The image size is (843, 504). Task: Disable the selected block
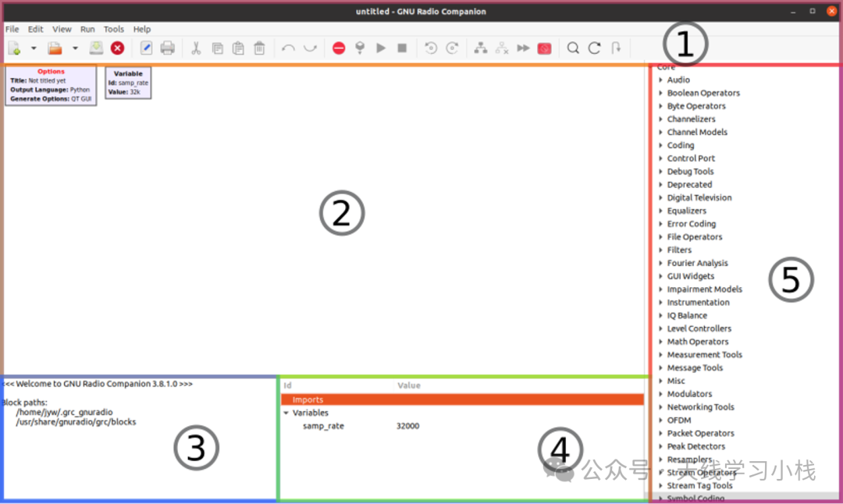point(502,48)
